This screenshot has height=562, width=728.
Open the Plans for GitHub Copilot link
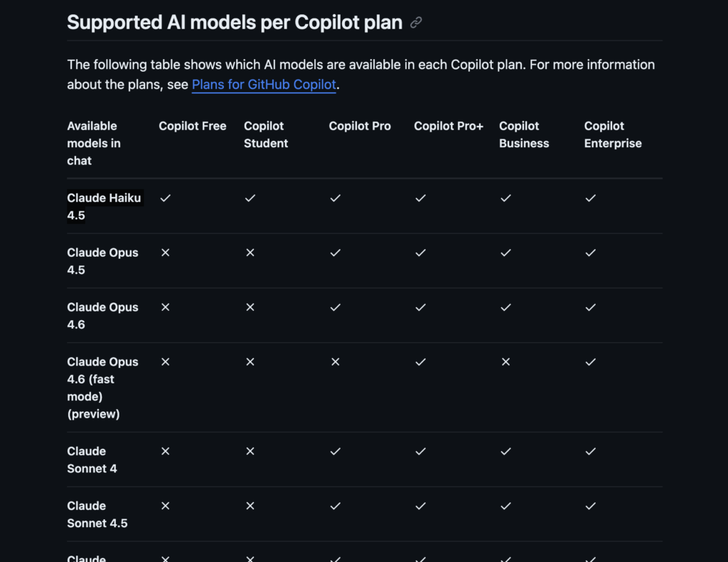[264, 85]
